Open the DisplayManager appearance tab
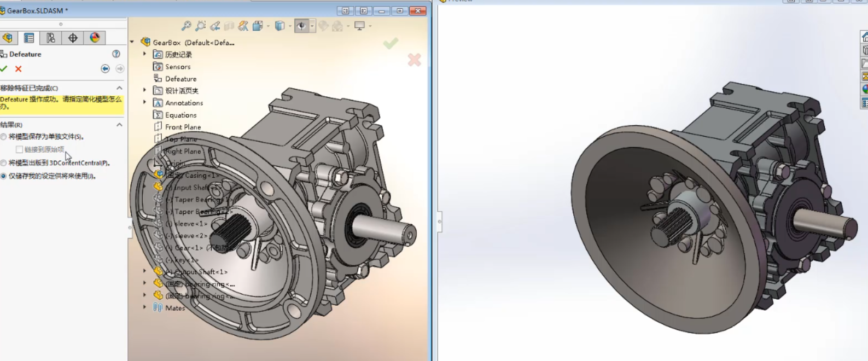The height and width of the screenshot is (361, 868). (95, 38)
